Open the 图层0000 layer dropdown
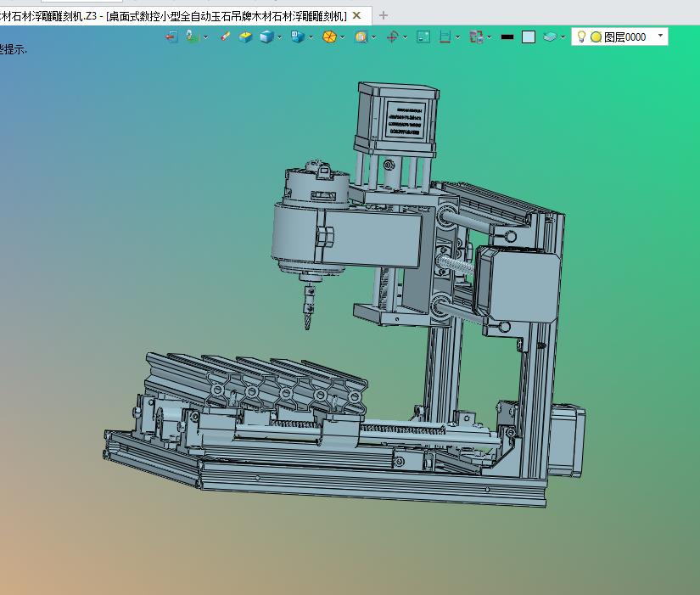The image size is (700, 595). coord(661,36)
